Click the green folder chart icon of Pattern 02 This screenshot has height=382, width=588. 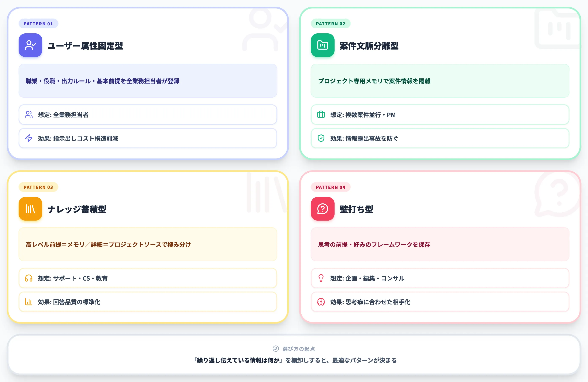(323, 45)
